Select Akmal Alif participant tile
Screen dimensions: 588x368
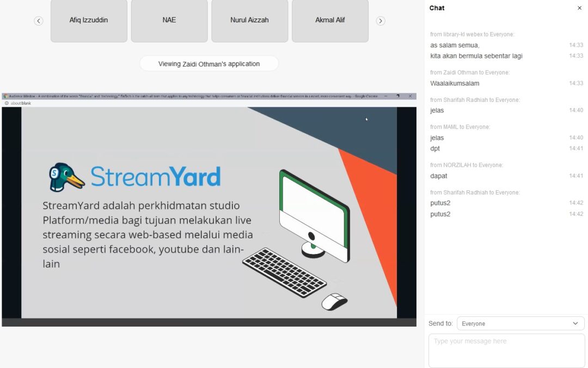coord(330,21)
